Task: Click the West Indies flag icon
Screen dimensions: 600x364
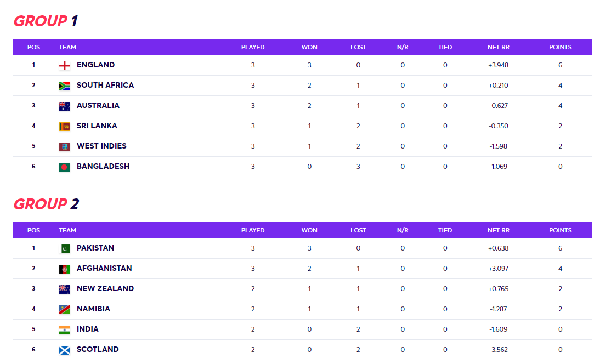Action: [x=65, y=147]
